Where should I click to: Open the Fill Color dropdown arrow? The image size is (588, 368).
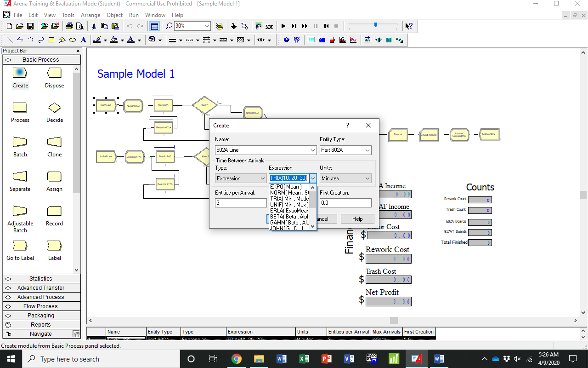(122, 40)
